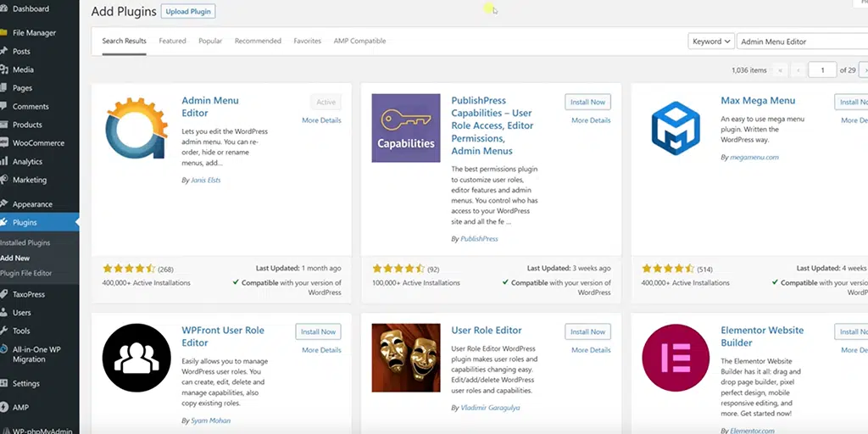Click the Elementor Website Builder logo
The width and height of the screenshot is (868, 434).
(675, 358)
